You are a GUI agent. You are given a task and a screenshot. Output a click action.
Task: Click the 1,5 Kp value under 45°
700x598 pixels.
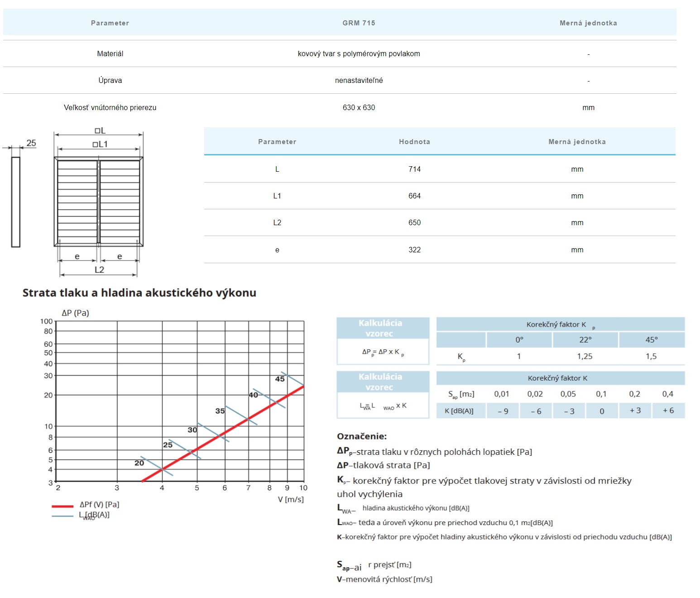coord(651,357)
